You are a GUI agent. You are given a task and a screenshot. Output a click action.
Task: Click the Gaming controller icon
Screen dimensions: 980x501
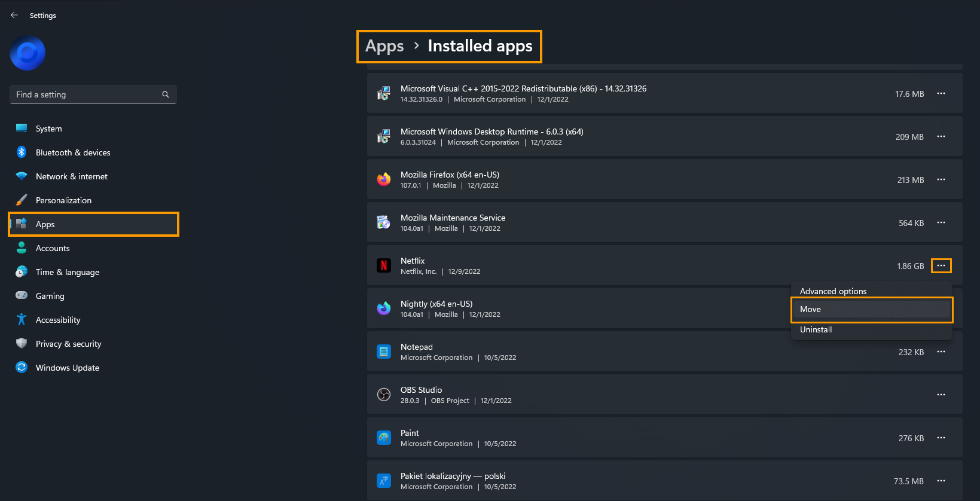[x=22, y=295]
